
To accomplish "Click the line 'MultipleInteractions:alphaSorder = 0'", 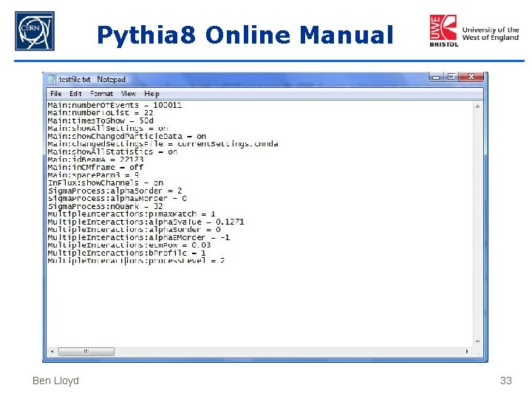I will tap(134, 230).
